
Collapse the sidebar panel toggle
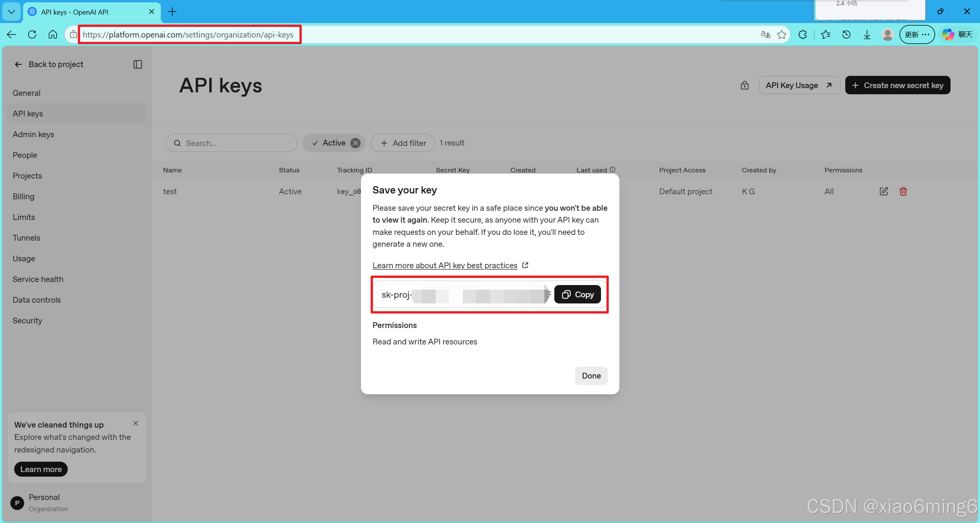pyautogui.click(x=138, y=64)
